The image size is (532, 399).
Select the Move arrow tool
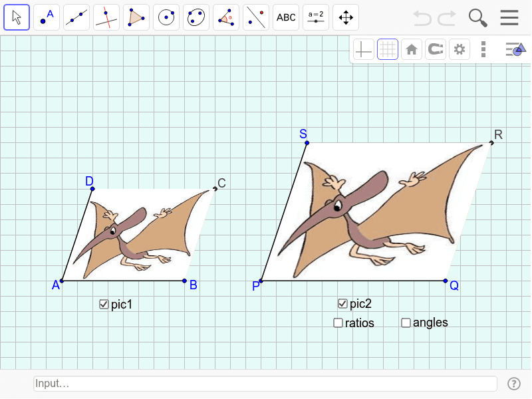point(17,17)
